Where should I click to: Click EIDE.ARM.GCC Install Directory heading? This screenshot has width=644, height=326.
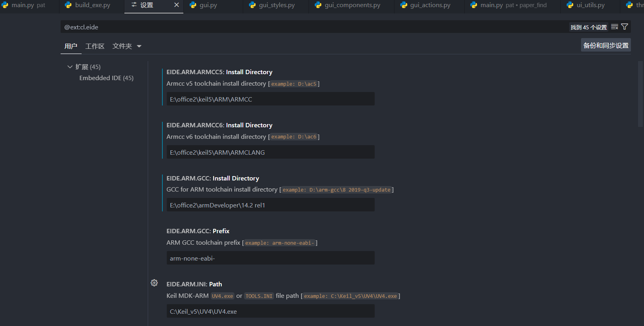(213, 178)
